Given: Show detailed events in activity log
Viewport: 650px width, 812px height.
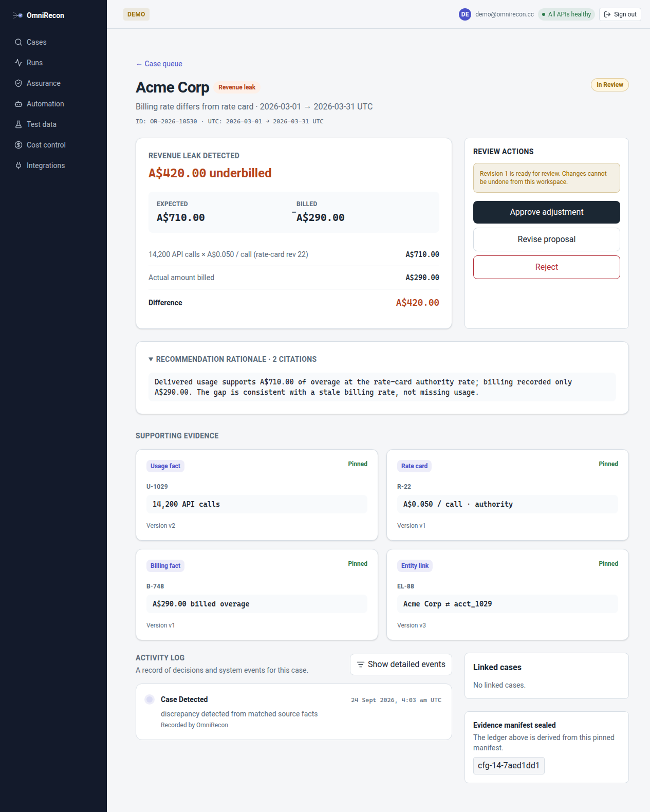Looking at the screenshot, I should point(401,665).
